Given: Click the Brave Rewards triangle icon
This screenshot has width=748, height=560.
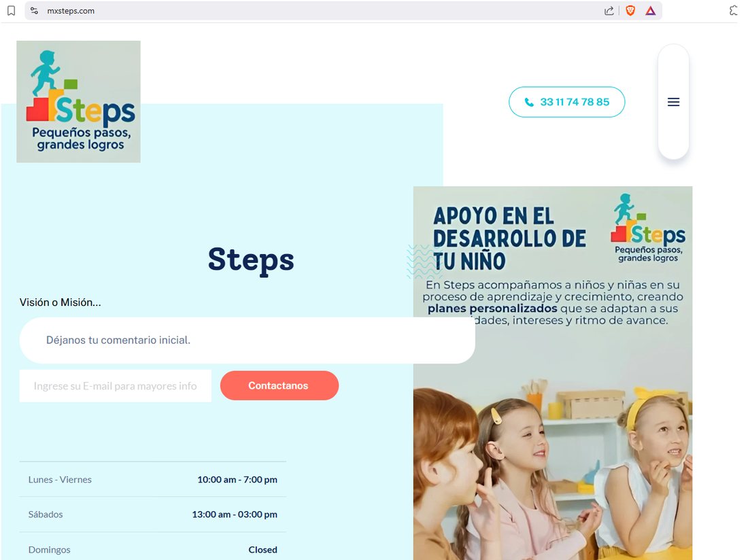Looking at the screenshot, I should point(650,10).
